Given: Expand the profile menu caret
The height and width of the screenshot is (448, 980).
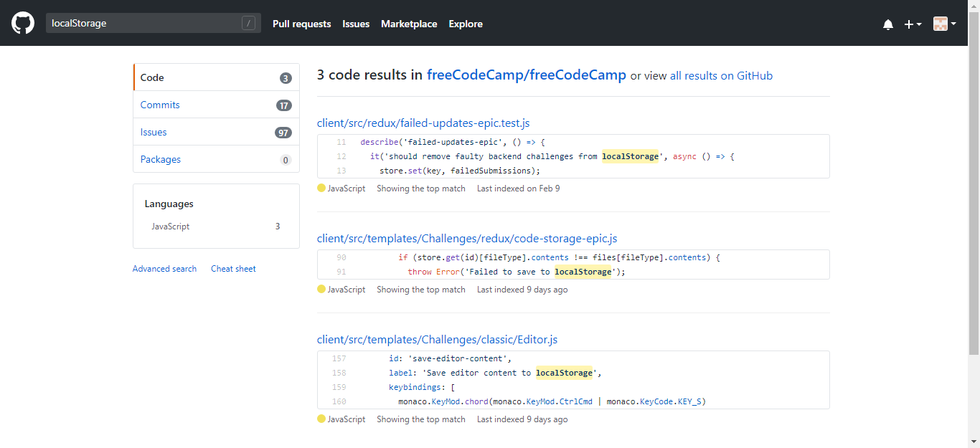Looking at the screenshot, I should pyautogui.click(x=955, y=24).
